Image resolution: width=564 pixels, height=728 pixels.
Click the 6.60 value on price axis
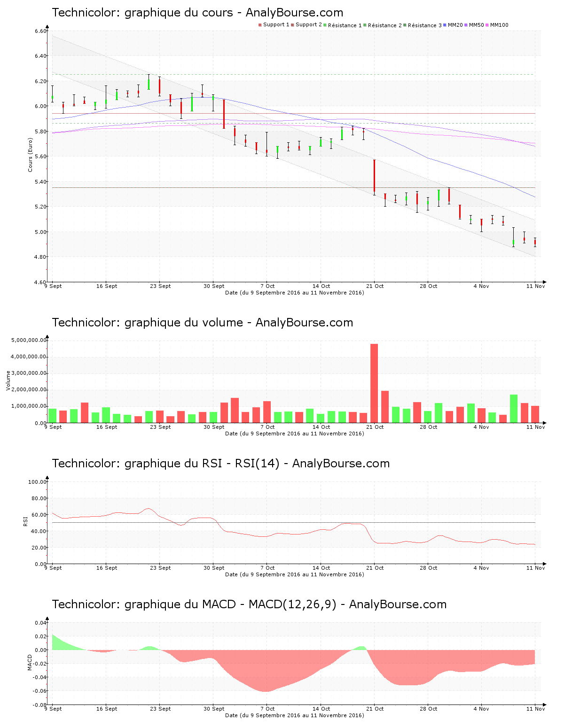40,31
